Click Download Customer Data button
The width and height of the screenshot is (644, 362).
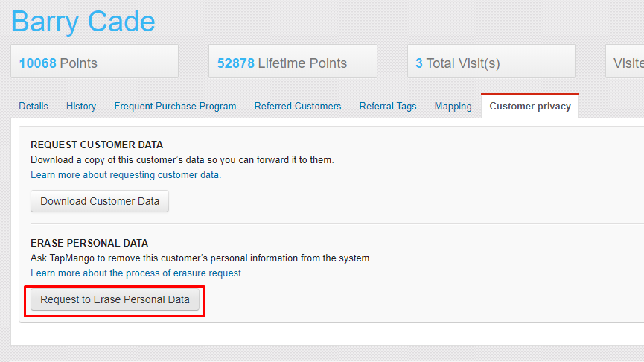(x=100, y=201)
